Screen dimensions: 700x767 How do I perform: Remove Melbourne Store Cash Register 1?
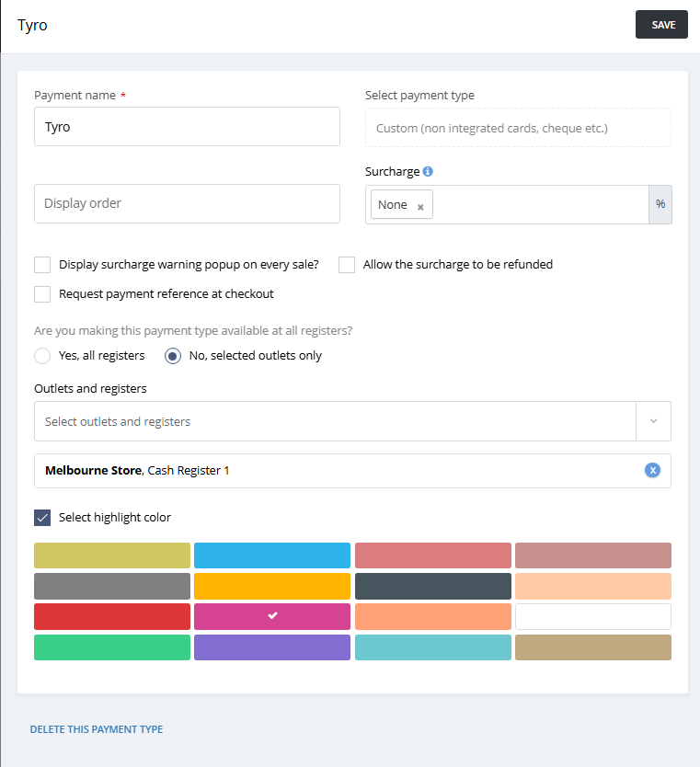point(652,471)
